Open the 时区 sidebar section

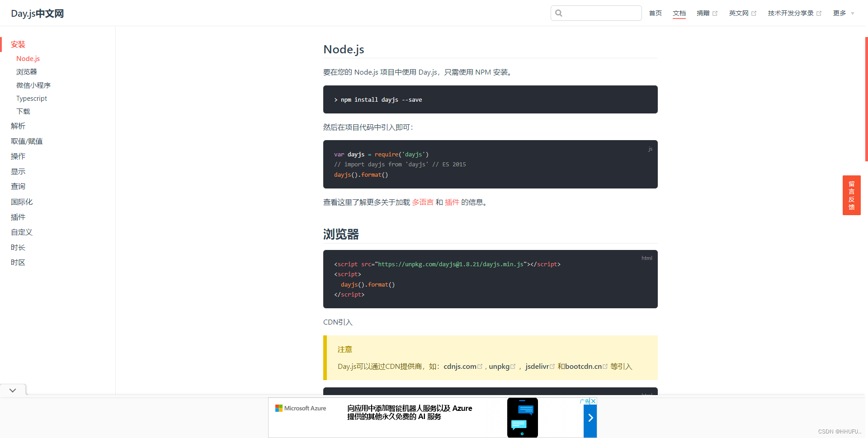18,262
